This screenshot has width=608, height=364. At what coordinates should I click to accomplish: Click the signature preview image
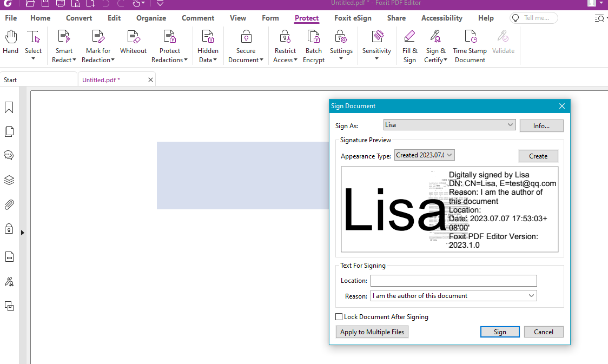point(450,209)
